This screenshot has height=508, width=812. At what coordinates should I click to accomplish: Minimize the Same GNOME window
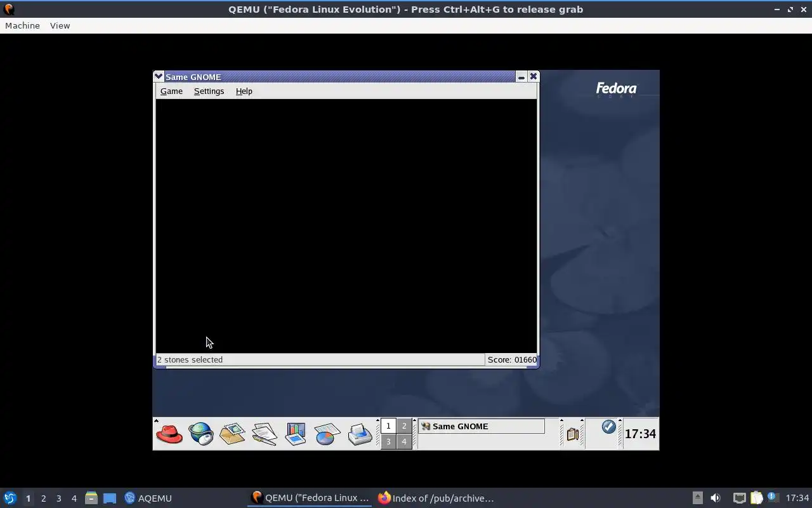521,76
